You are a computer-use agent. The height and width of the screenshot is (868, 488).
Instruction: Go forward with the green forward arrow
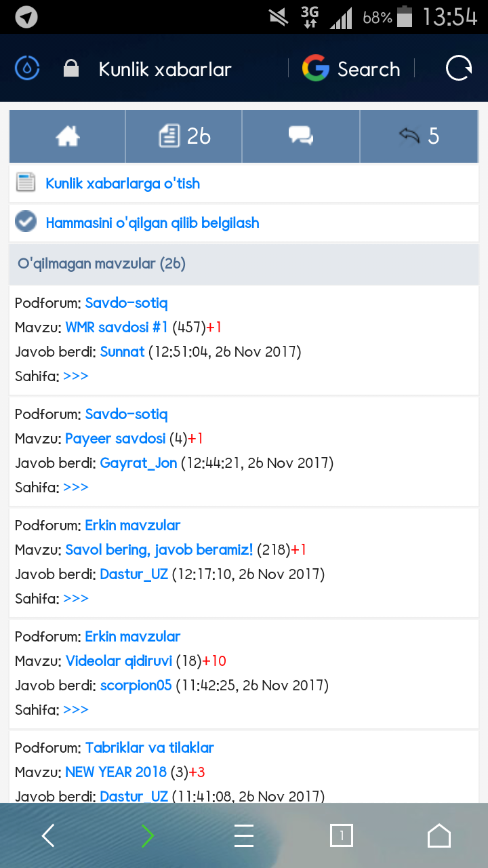pyautogui.click(x=148, y=836)
